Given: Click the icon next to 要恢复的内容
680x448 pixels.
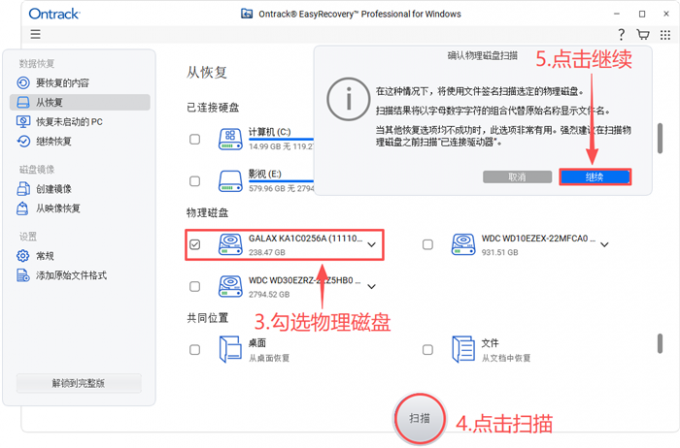Looking at the screenshot, I should tap(23, 83).
